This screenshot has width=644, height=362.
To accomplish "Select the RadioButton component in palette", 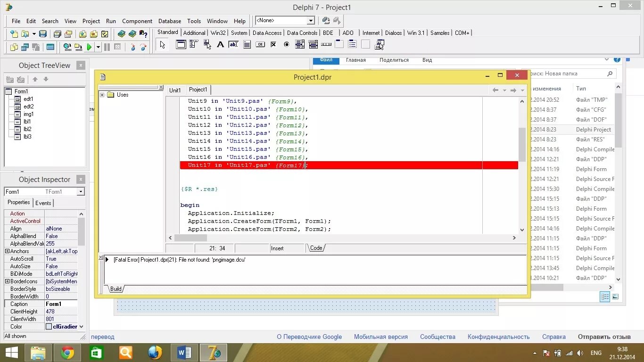I will (286, 45).
